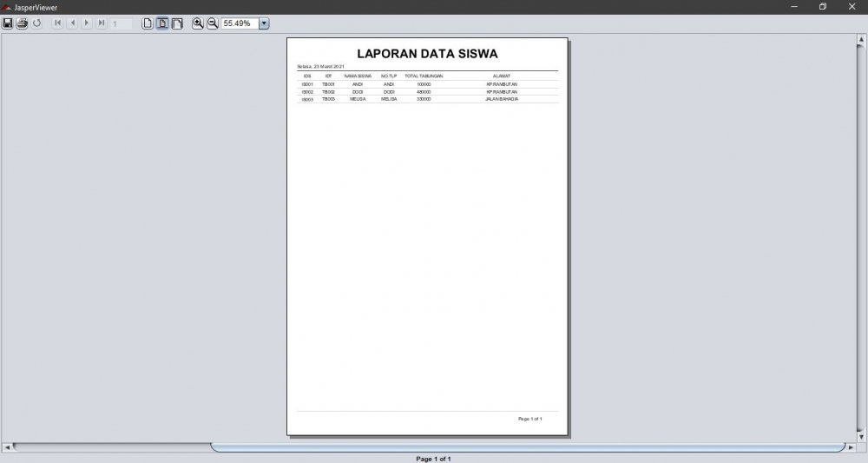Click the horizontal scrollbar left arrow
Image resolution: width=868 pixels, height=463 pixels.
pos(7,447)
